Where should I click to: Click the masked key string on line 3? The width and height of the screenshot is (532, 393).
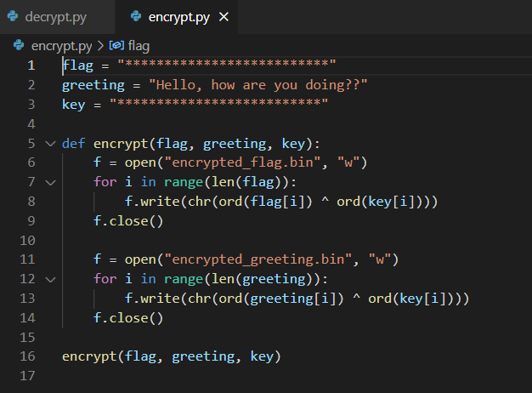(219, 103)
